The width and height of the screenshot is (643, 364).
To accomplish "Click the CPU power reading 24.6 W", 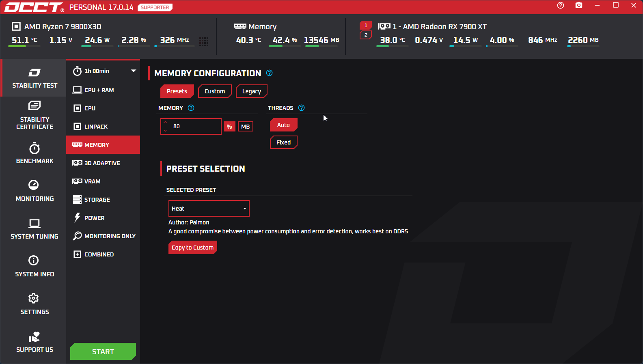I will point(97,40).
